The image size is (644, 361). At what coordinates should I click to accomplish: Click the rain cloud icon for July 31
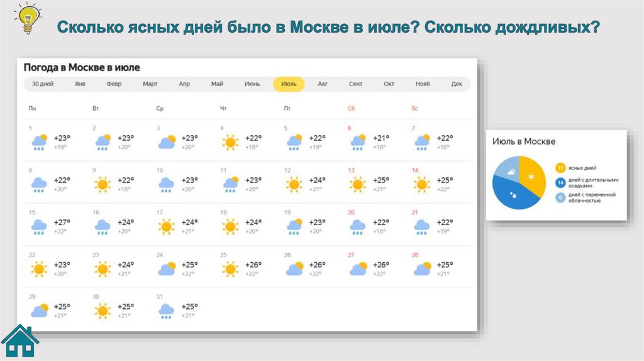coord(166,312)
